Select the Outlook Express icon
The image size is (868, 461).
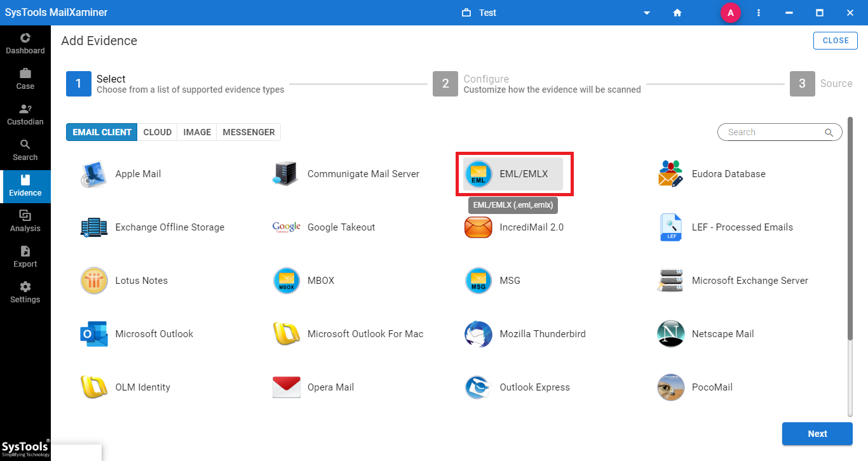click(x=478, y=387)
